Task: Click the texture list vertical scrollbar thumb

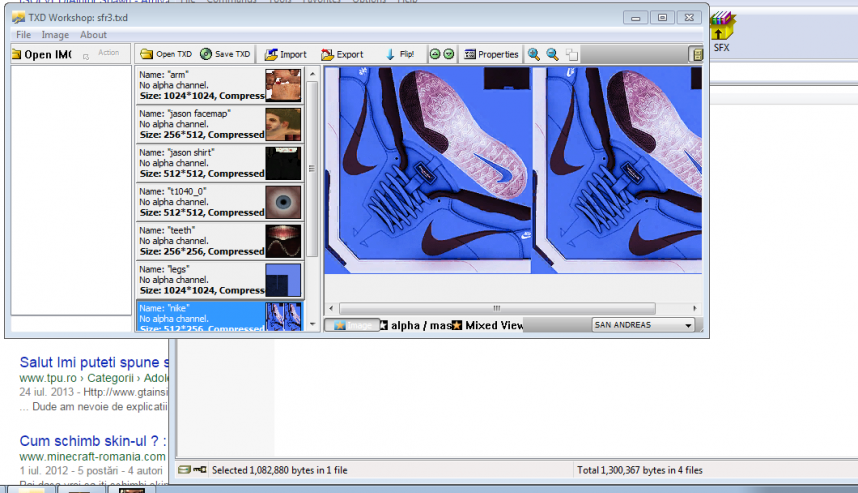Action: point(312,169)
